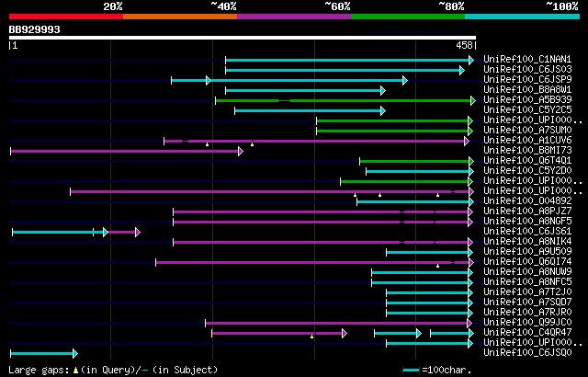Click the yellow gap marker below the C4QR47 bar

[311, 337]
